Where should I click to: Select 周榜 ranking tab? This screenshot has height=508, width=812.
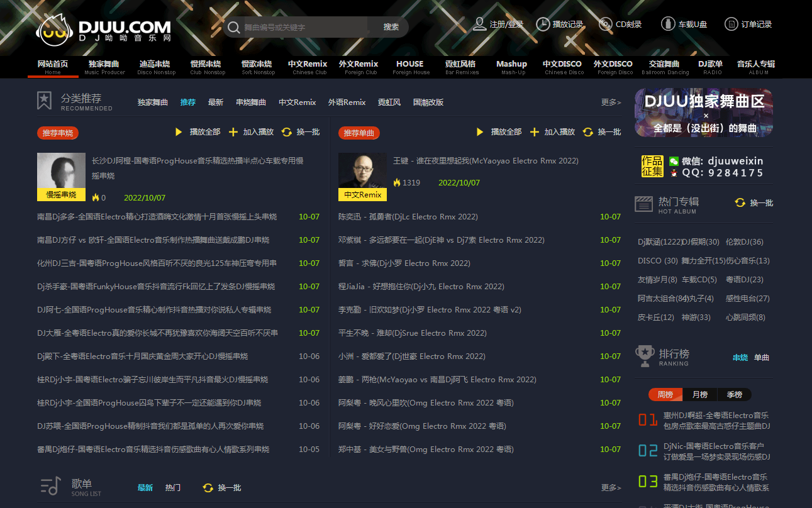point(665,395)
